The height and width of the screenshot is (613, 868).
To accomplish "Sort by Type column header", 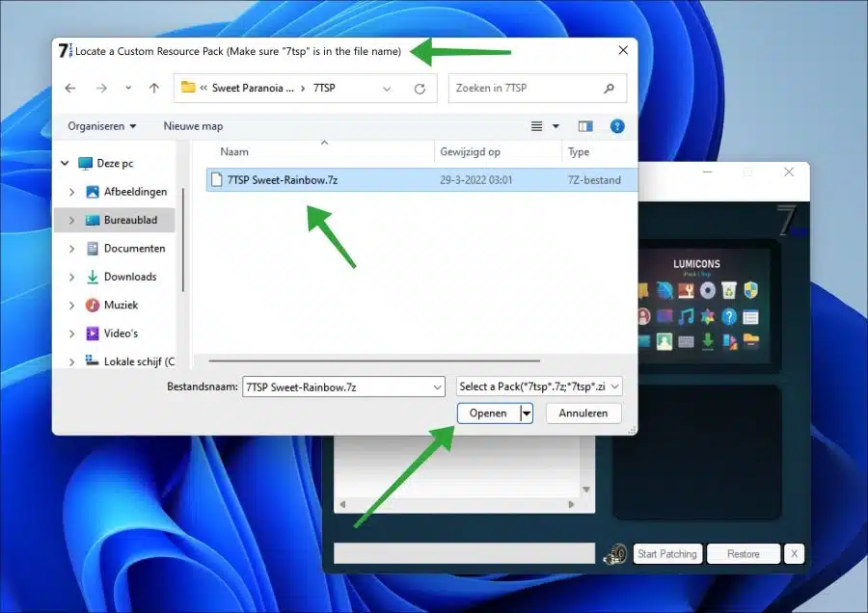I will (579, 151).
